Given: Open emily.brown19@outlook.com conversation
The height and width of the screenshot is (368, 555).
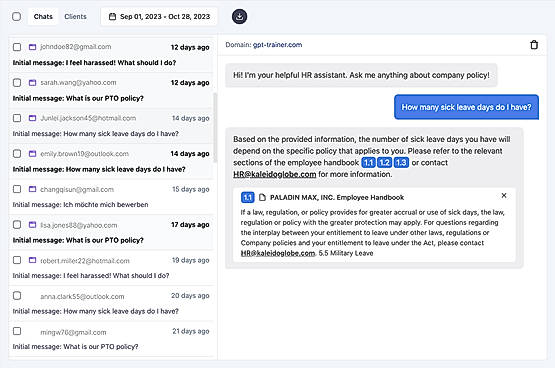Looking at the screenshot, I should pos(111,161).
